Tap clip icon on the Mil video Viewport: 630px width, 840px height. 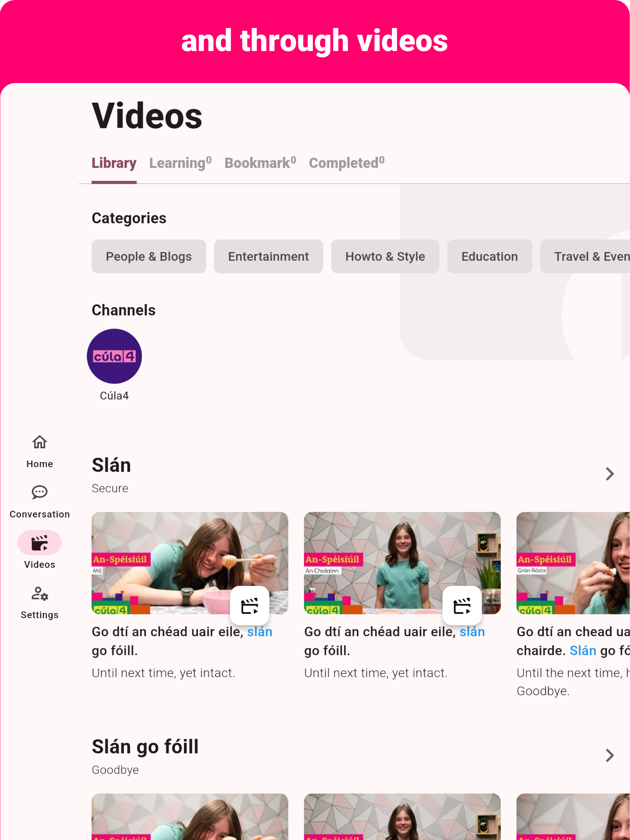point(250,605)
